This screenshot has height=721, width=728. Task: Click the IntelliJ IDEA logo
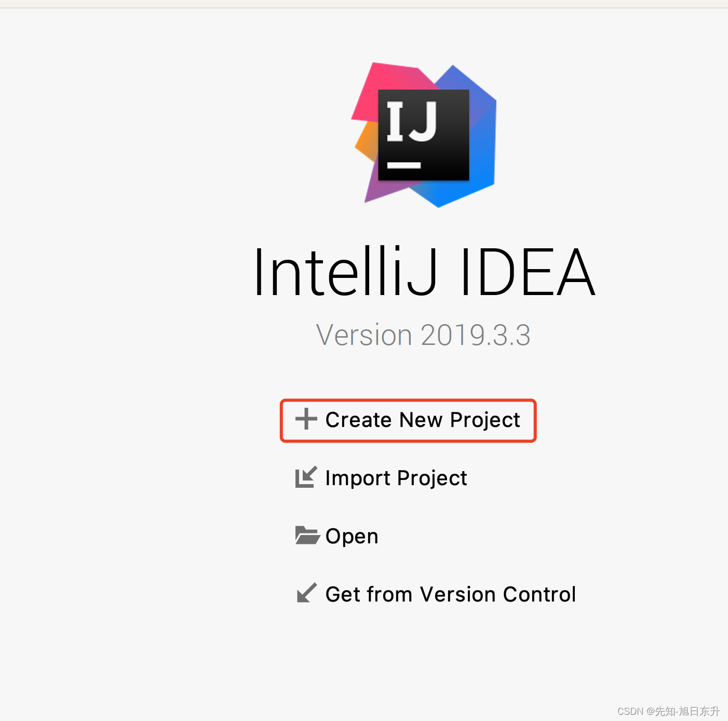pos(424,135)
